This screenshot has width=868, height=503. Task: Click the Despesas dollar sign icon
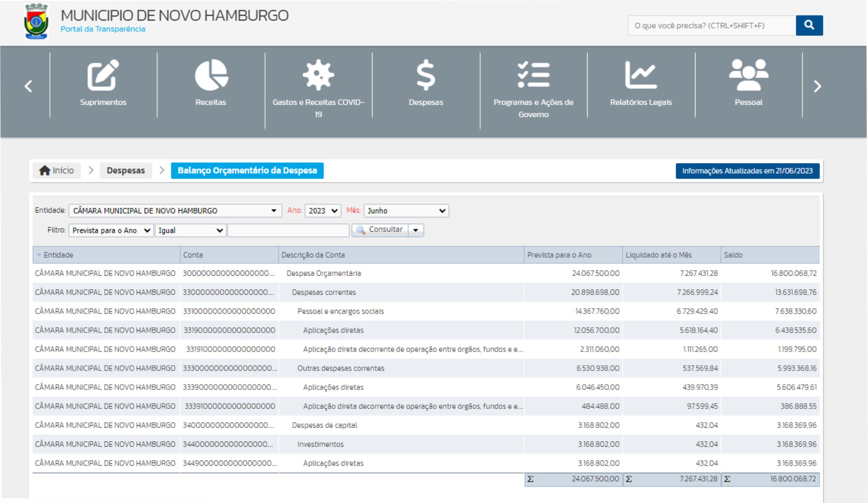point(426,75)
